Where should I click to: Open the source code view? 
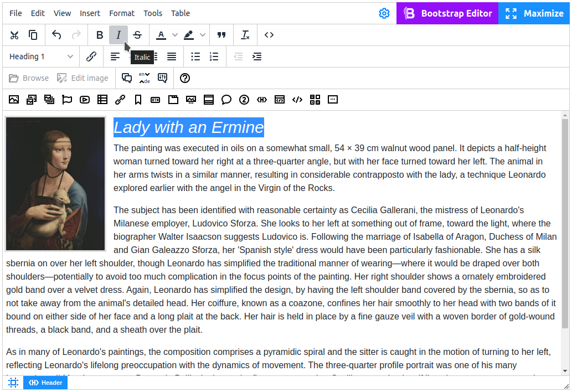[269, 35]
